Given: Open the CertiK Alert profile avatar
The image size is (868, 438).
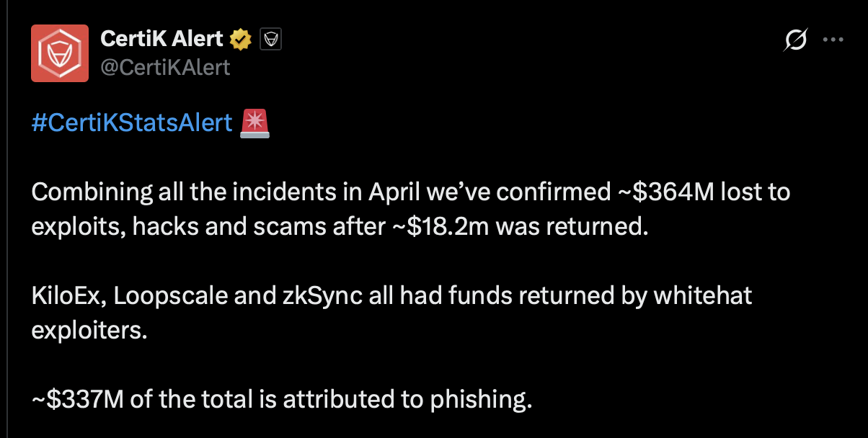Looking at the screenshot, I should 60,53.
